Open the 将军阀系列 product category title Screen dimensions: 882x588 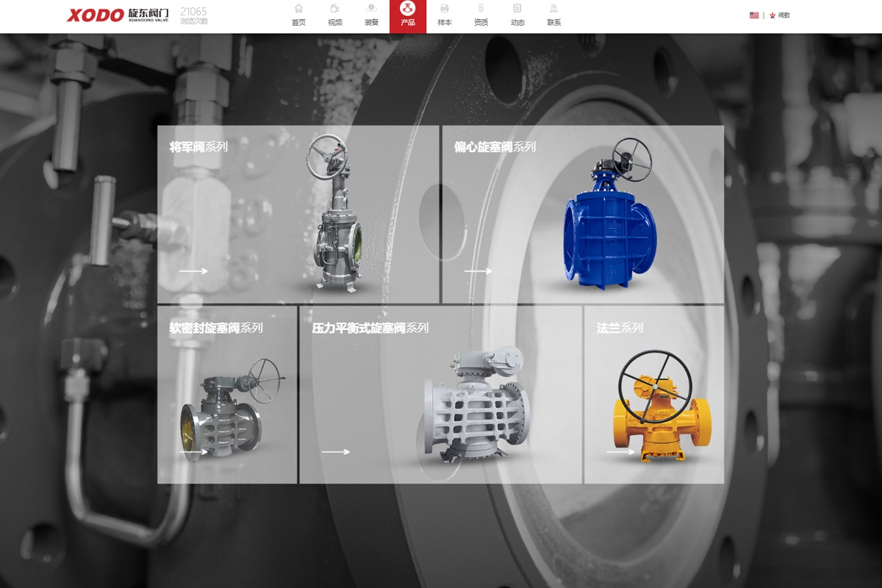point(198,147)
